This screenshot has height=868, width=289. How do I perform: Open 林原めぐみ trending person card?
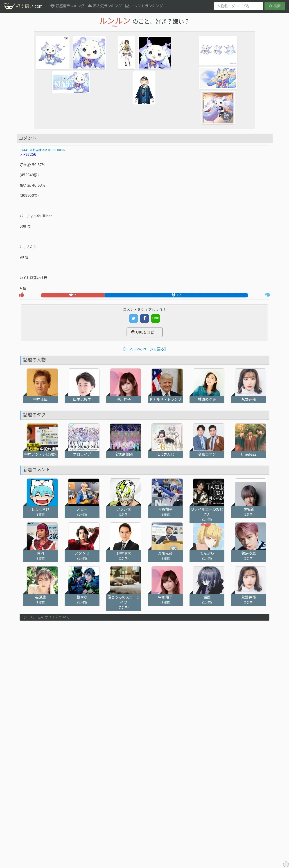[x=207, y=386]
